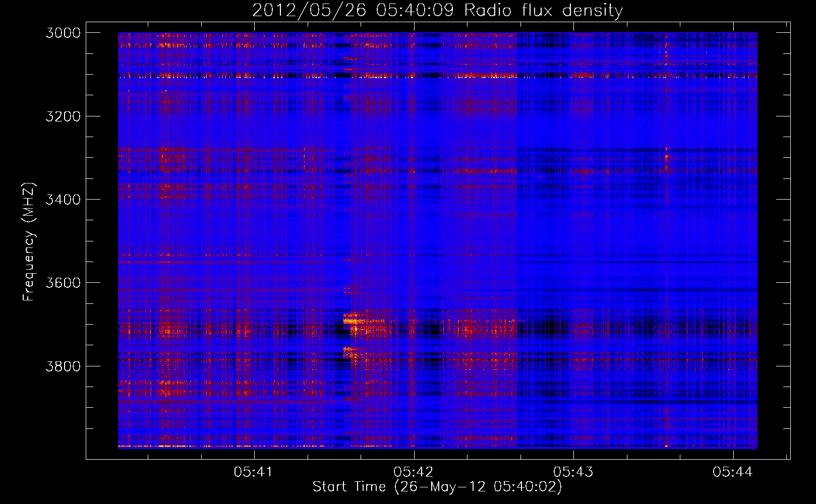The image size is (816, 504).
Task: Select the 3400 frequency tick label
Action: click(63, 200)
